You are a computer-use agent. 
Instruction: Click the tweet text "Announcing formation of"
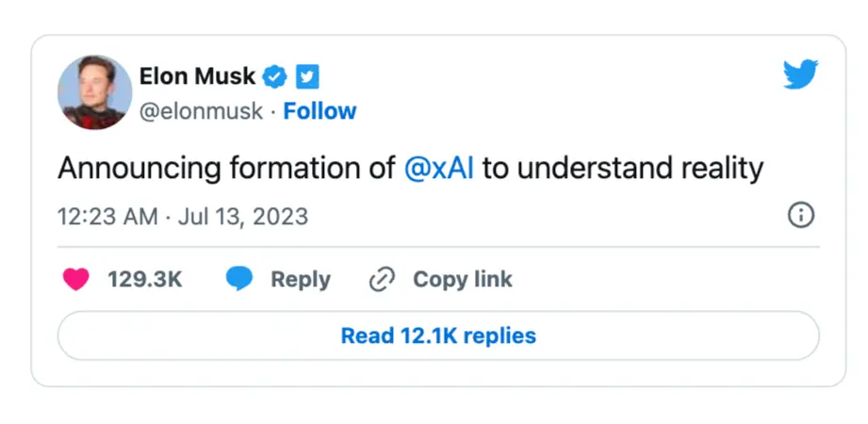tap(226, 169)
